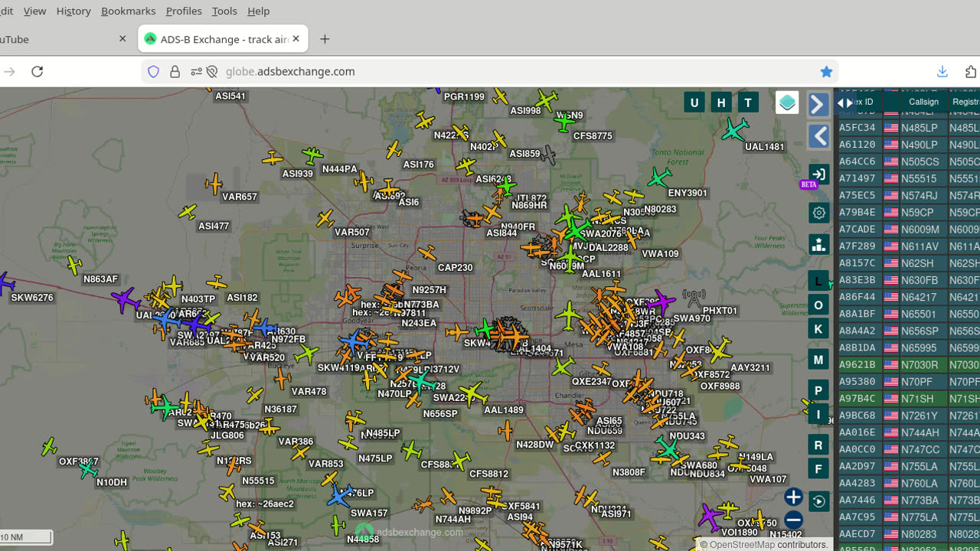Select table row N485LP
The image size is (980, 551).
pyautogui.click(x=908, y=128)
